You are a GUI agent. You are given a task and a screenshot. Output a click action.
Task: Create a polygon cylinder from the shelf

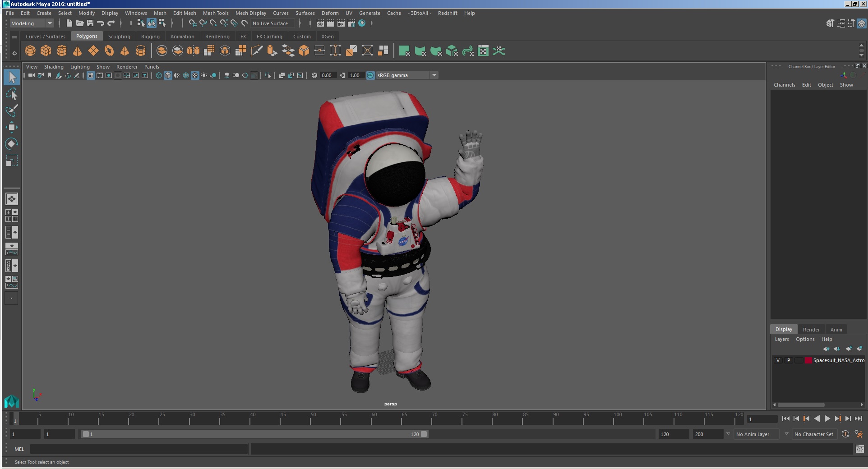(62, 51)
